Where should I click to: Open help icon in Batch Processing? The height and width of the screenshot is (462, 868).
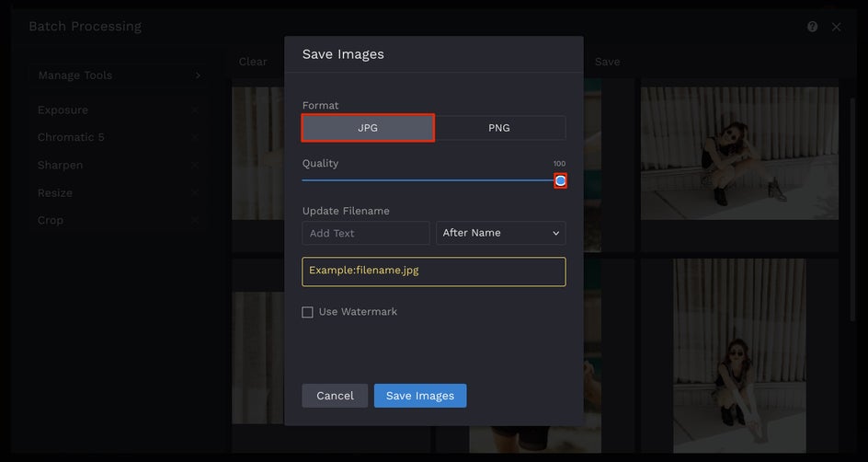click(812, 27)
